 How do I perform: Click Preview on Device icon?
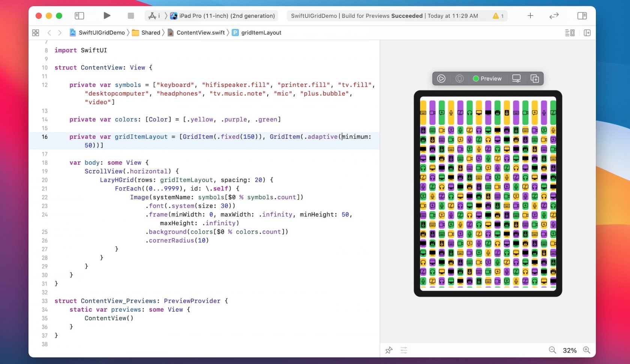tap(516, 79)
